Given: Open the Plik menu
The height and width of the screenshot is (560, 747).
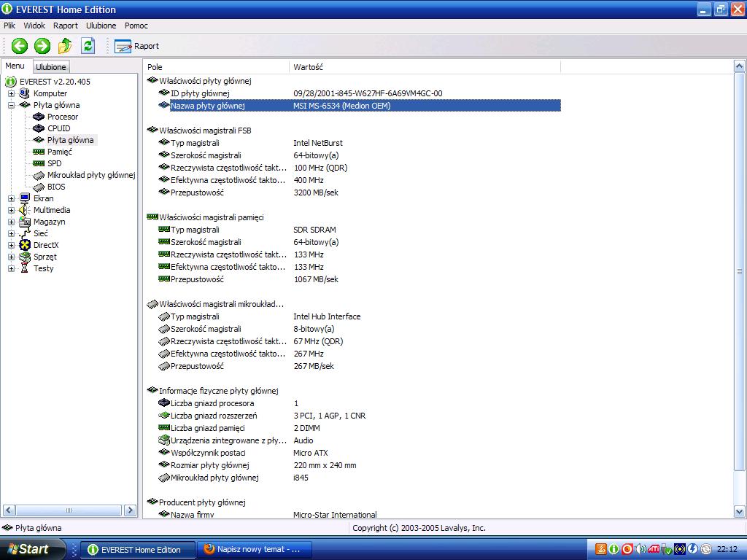Looking at the screenshot, I should pyautogui.click(x=9, y=26).
